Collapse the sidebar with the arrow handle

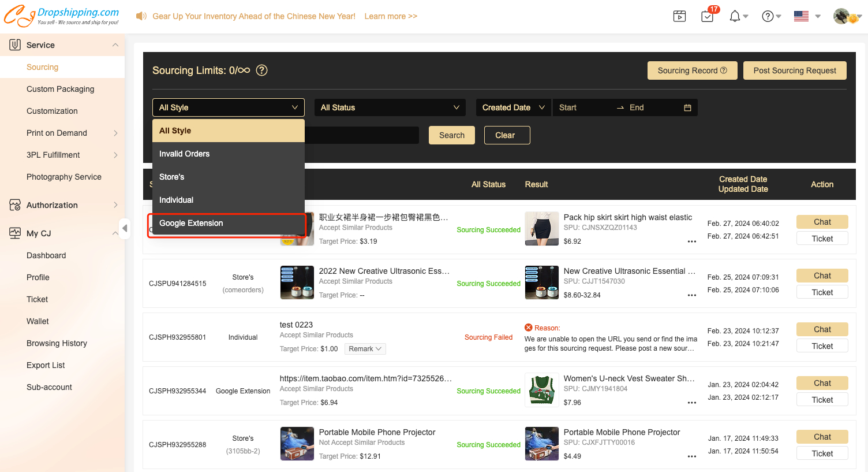tap(124, 228)
